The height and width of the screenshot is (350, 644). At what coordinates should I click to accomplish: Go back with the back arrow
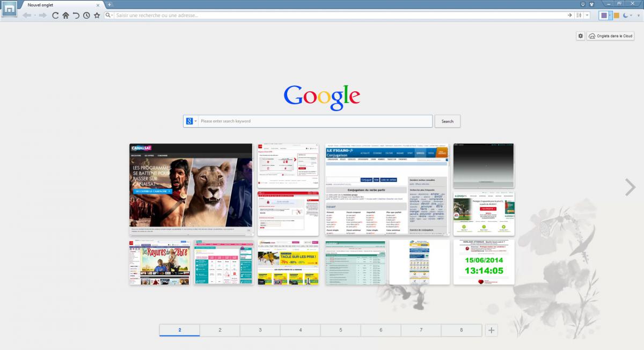(x=27, y=16)
